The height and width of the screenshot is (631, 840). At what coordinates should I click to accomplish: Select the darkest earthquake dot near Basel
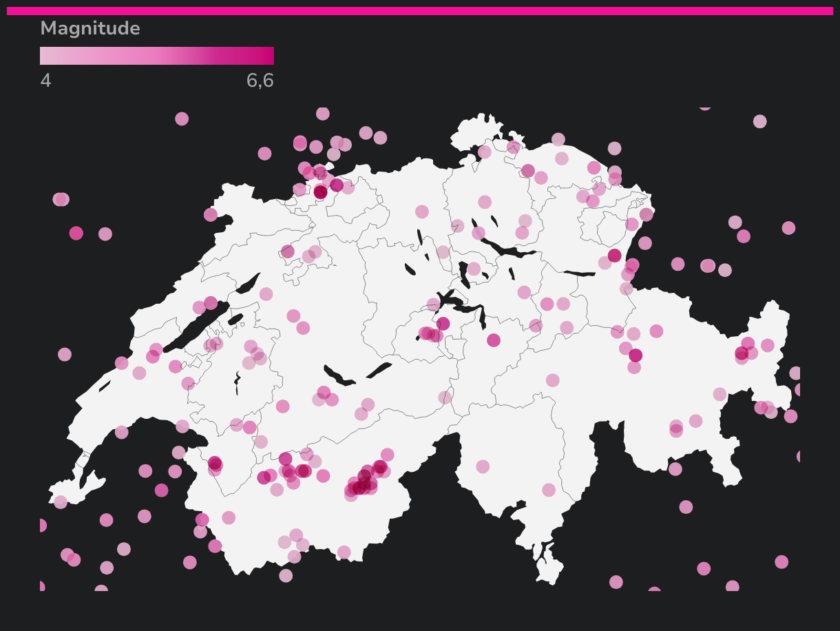[321, 192]
